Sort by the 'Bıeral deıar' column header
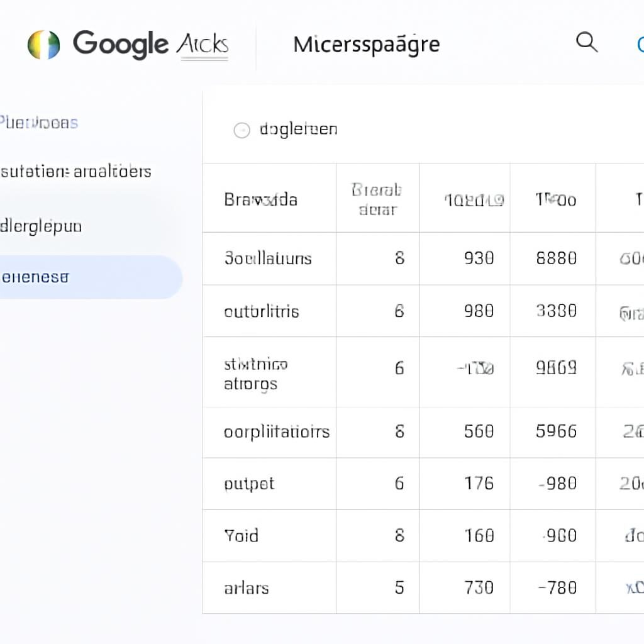The image size is (644, 644). [377, 199]
